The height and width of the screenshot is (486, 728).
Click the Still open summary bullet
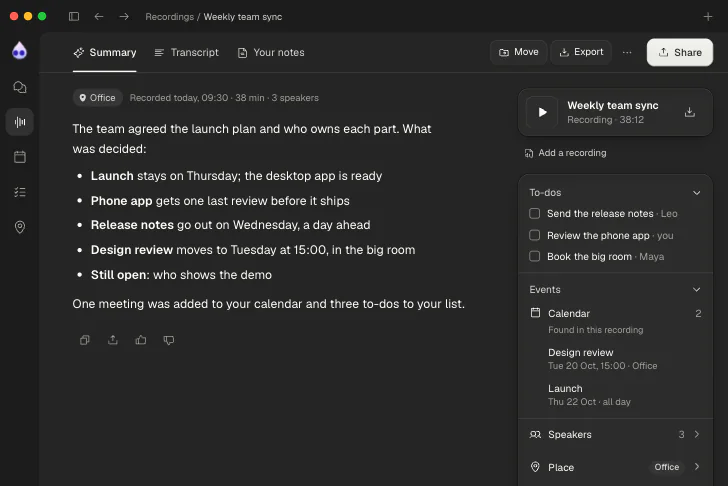pos(181,275)
